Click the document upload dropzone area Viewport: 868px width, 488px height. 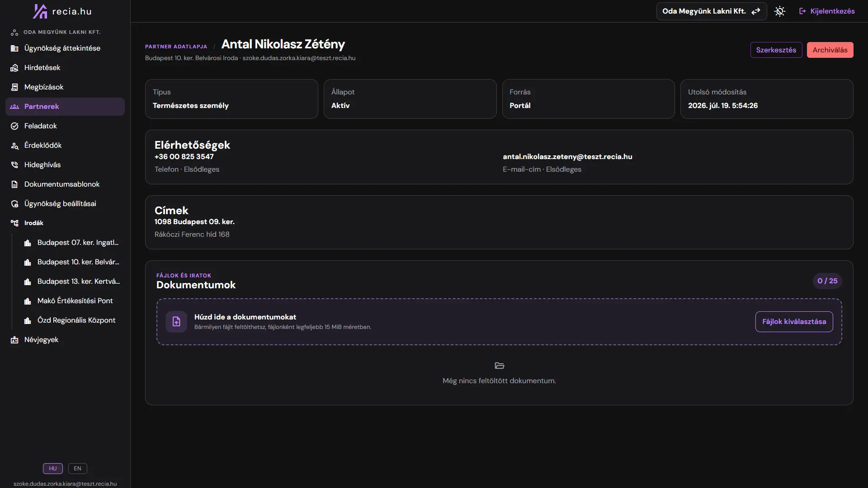click(x=499, y=322)
